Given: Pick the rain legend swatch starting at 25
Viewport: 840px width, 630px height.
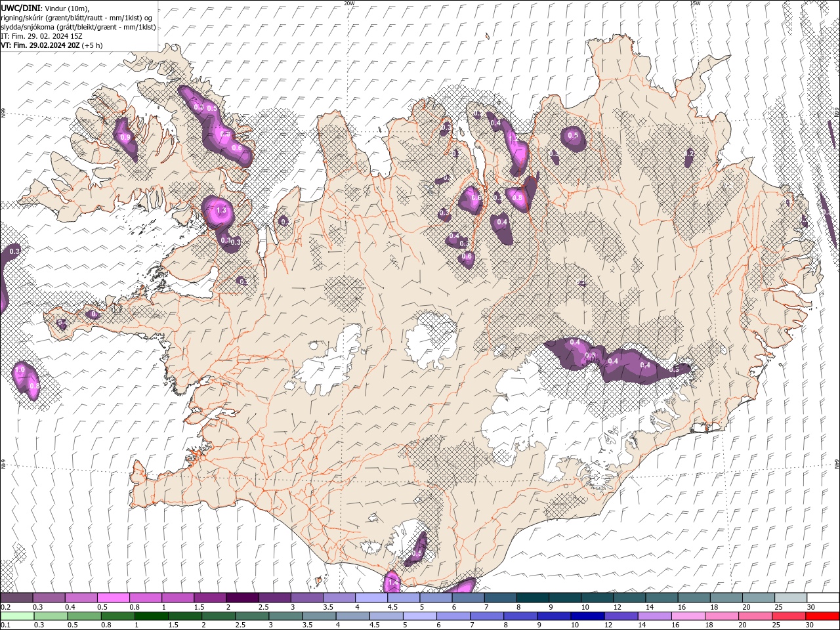Looking at the screenshot, I should coord(789,616).
